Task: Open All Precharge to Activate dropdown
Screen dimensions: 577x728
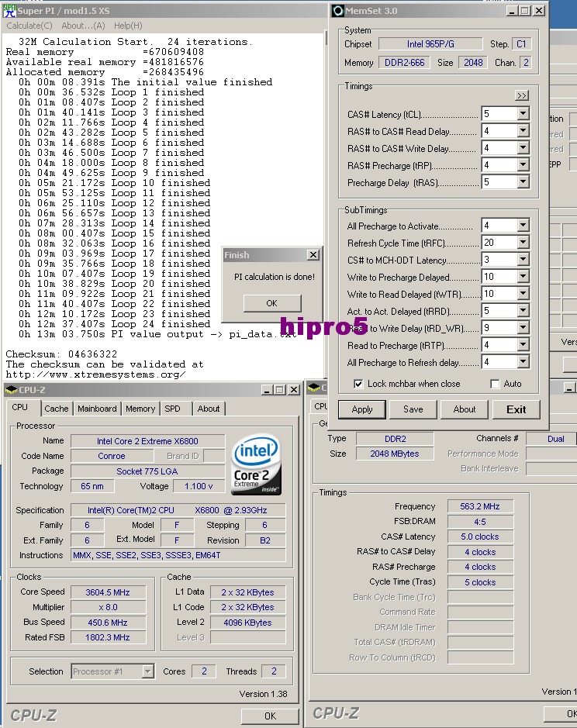Action: click(x=523, y=226)
